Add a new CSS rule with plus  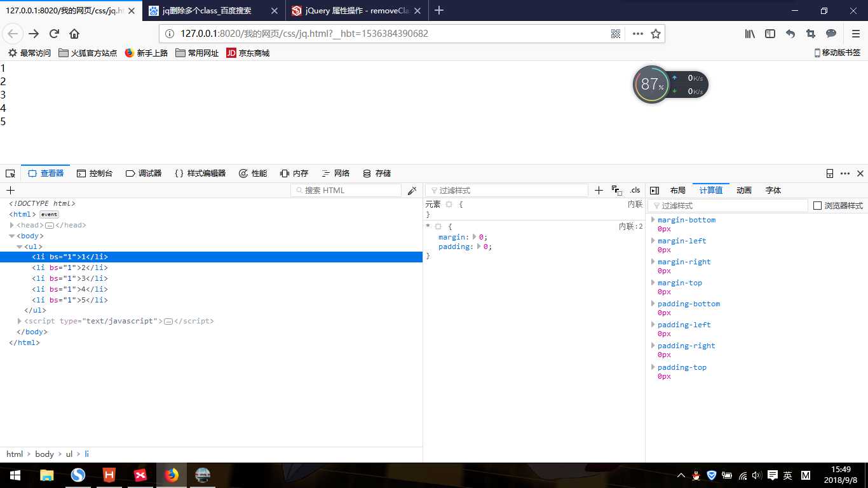coord(599,190)
